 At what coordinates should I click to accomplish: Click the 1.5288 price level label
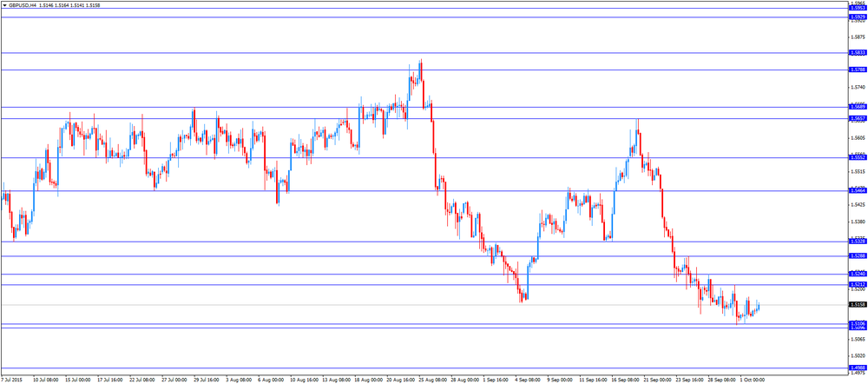pos(858,256)
